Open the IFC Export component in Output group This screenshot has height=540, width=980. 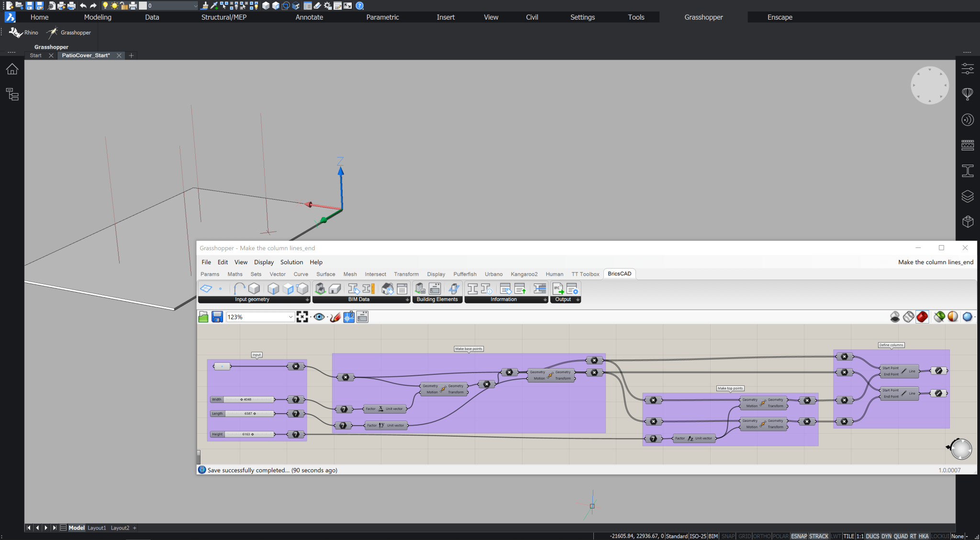(x=558, y=289)
